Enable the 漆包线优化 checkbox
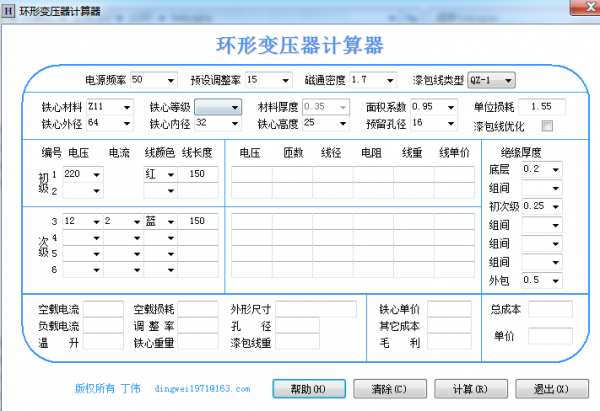 pos(547,126)
